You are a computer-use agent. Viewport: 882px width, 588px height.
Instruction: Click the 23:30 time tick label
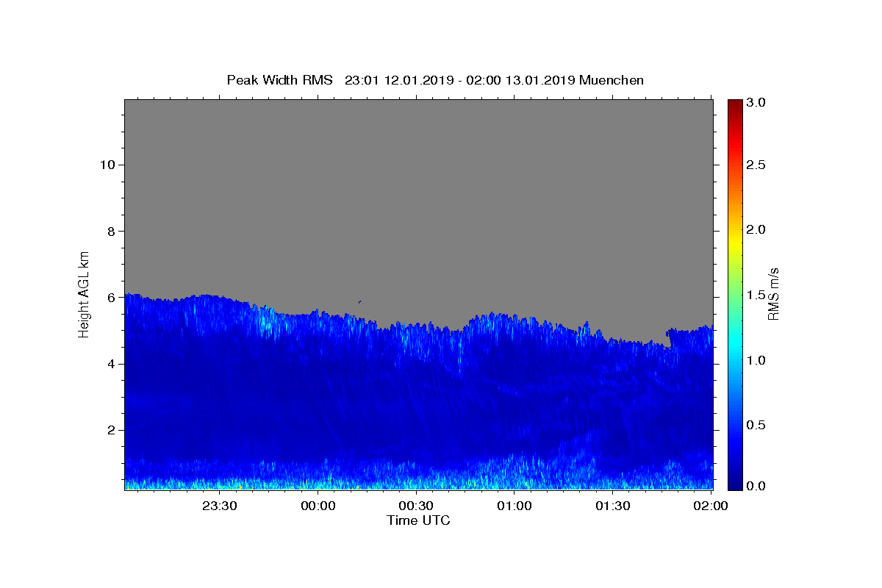[220, 506]
